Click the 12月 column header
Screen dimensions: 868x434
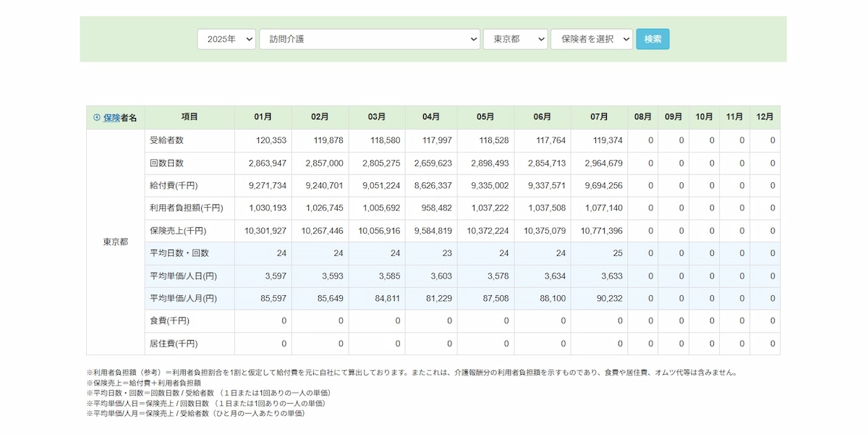point(765,117)
